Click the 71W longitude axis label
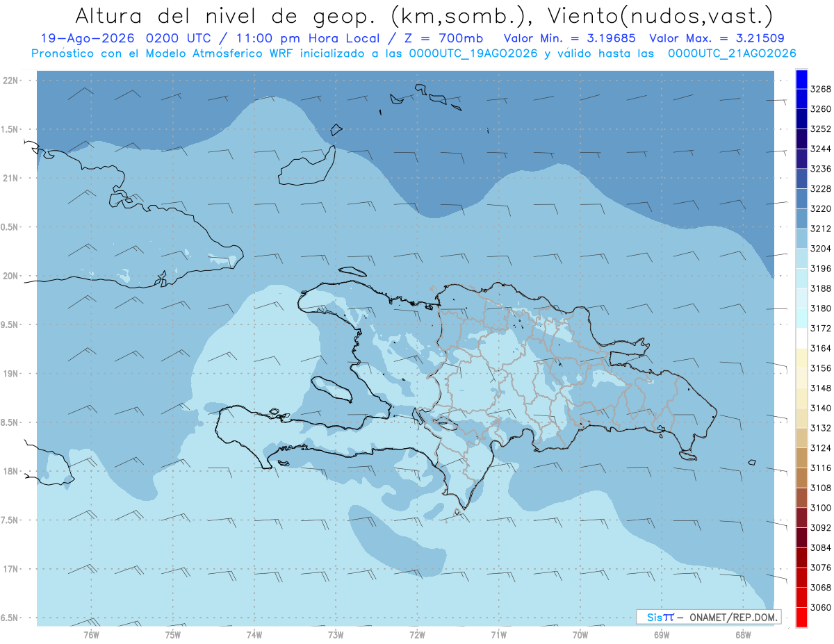The image size is (834, 644). tap(498, 634)
